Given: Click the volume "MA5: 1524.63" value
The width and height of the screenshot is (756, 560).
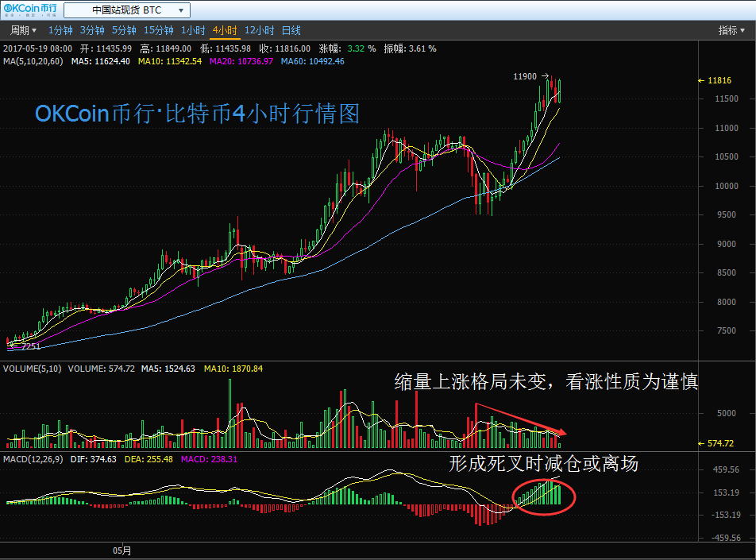Looking at the screenshot, I should click(x=168, y=369).
